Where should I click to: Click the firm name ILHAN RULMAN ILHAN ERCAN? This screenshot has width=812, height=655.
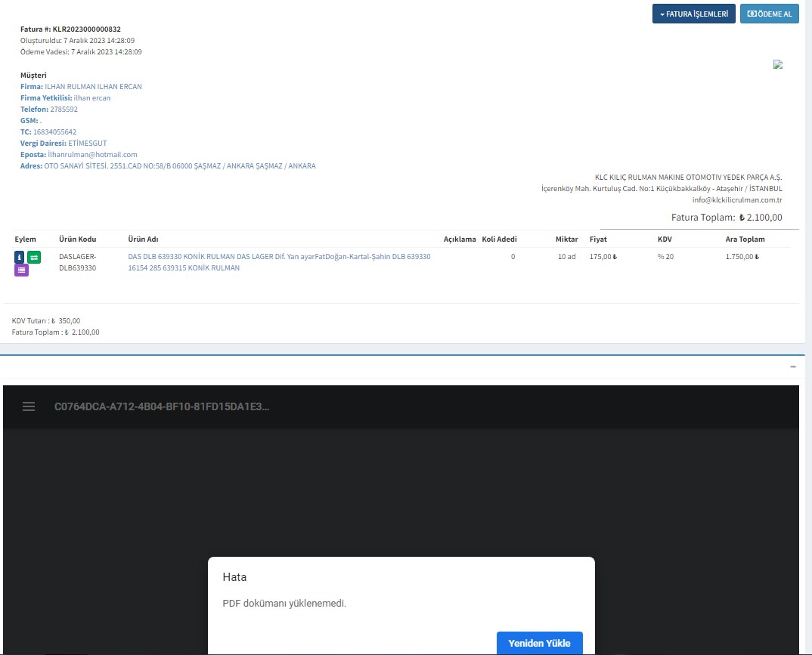click(x=93, y=86)
